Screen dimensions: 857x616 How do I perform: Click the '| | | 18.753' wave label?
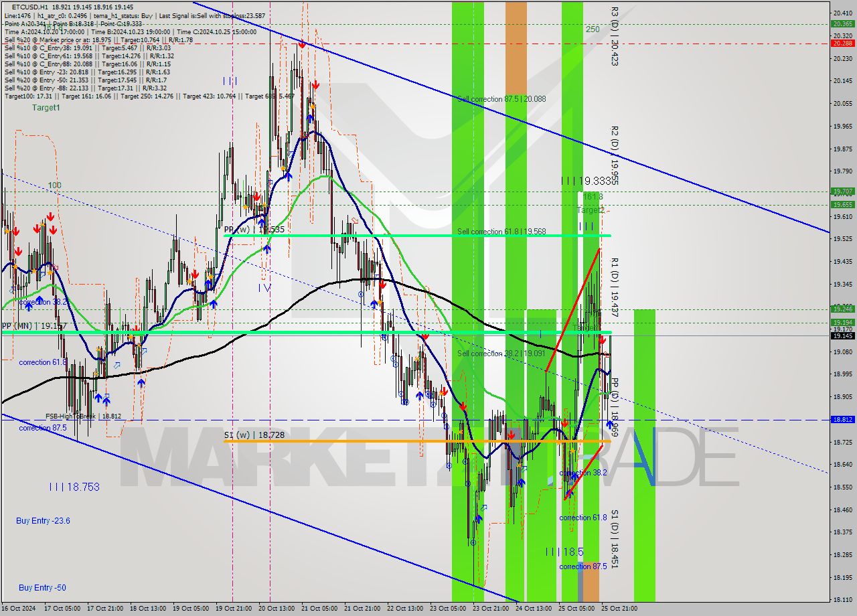[x=74, y=487]
